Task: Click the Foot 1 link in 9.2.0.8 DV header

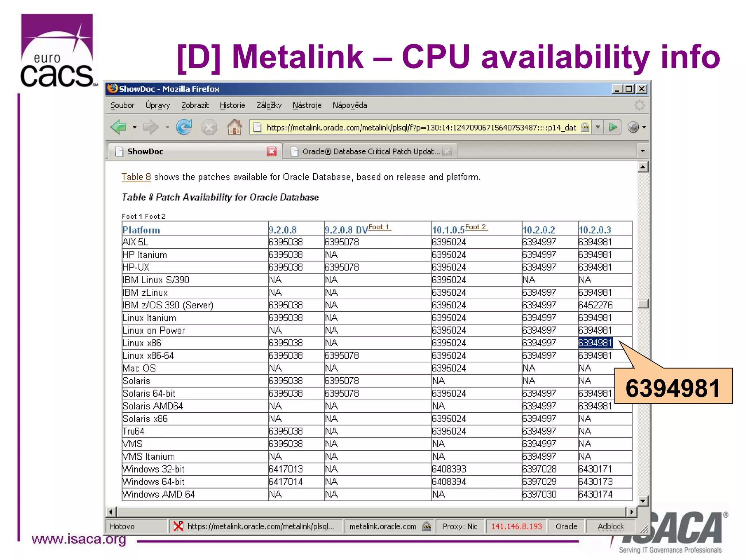Action: [379, 227]
